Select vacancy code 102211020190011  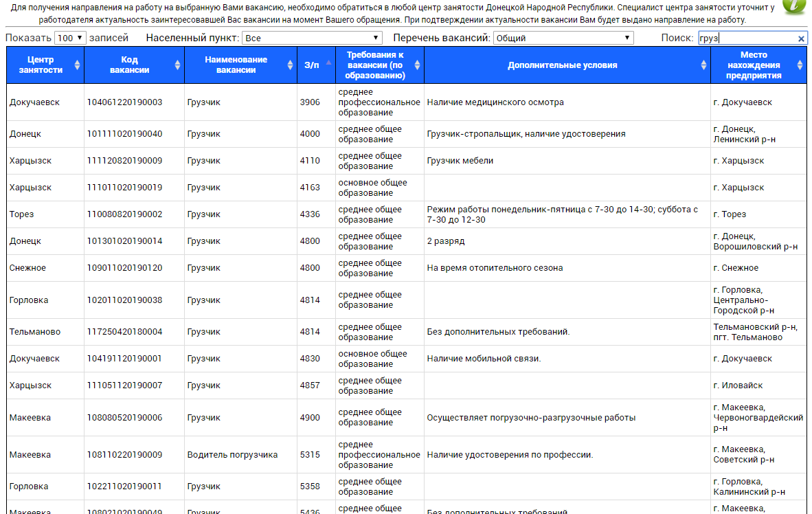[124, 487]
